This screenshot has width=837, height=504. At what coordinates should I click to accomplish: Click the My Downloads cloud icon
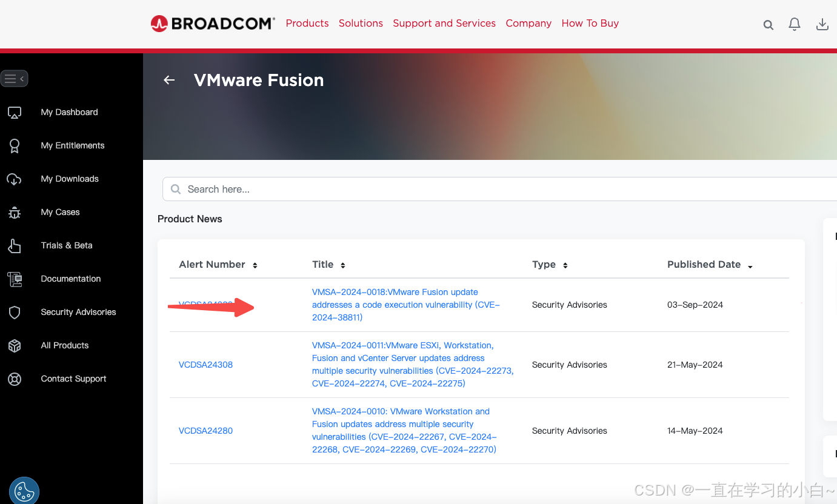click(x=15, y=179)
